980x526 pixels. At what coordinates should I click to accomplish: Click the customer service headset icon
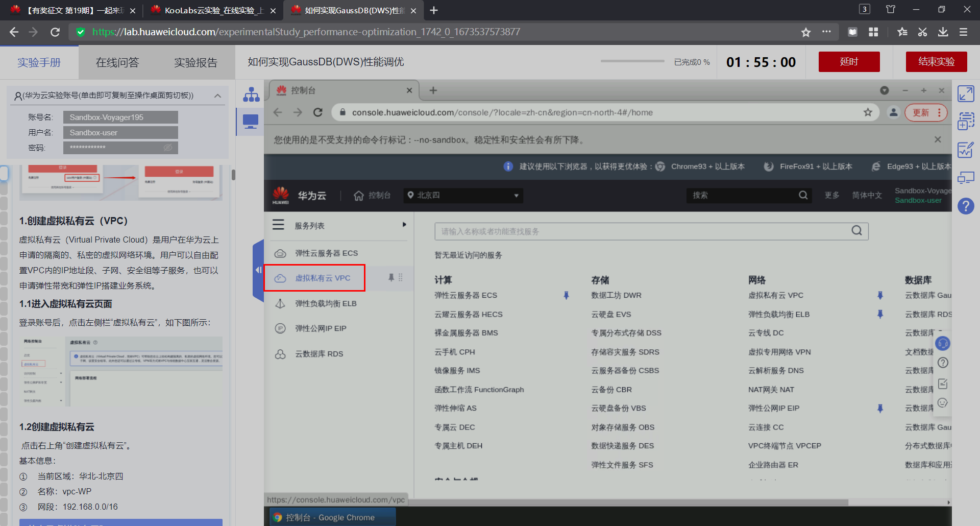(x=943, y=343)
